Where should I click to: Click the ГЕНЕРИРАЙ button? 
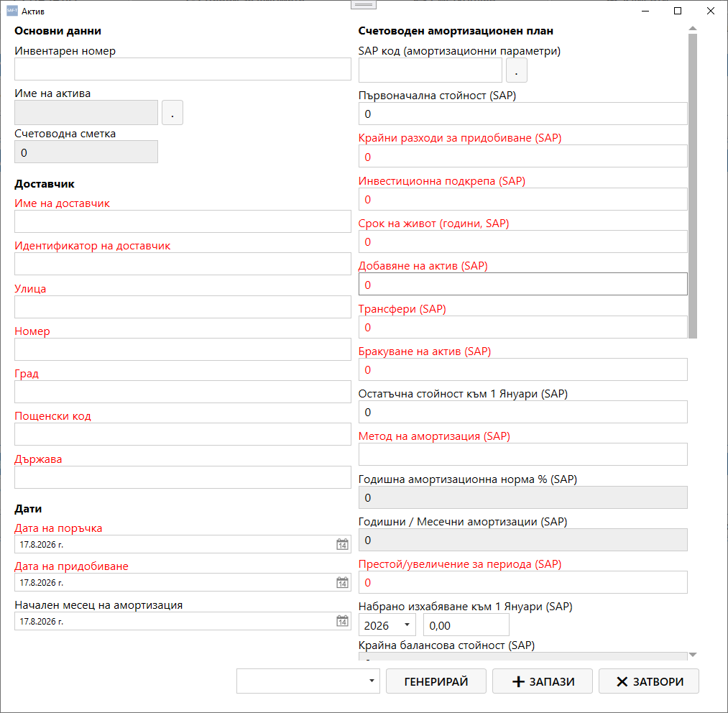(x=436, y=681)
